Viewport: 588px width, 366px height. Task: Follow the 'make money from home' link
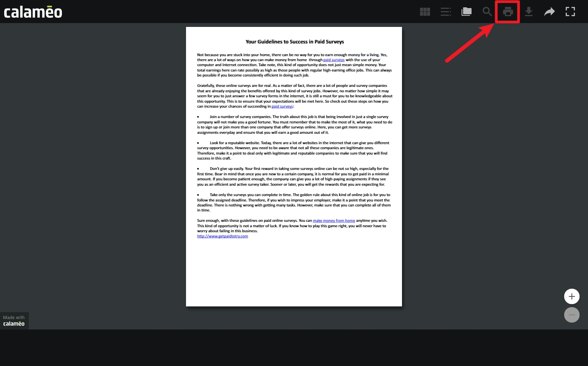click(334, 221)
